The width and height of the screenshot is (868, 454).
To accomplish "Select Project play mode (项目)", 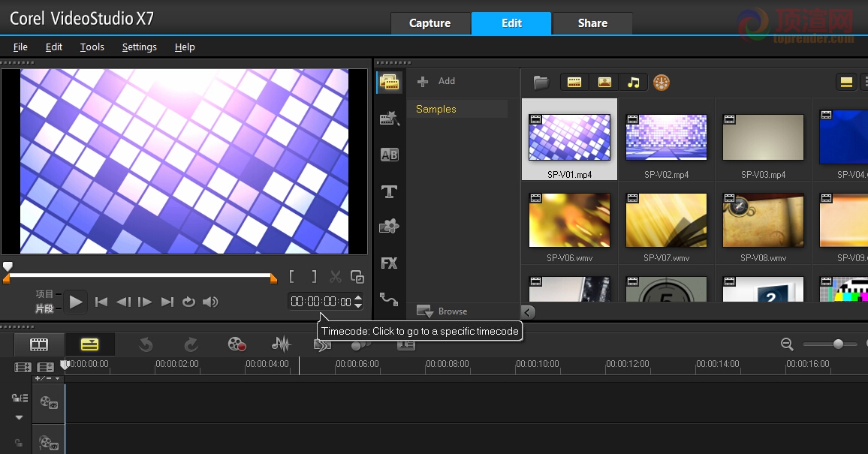I will tap(44, 294).
